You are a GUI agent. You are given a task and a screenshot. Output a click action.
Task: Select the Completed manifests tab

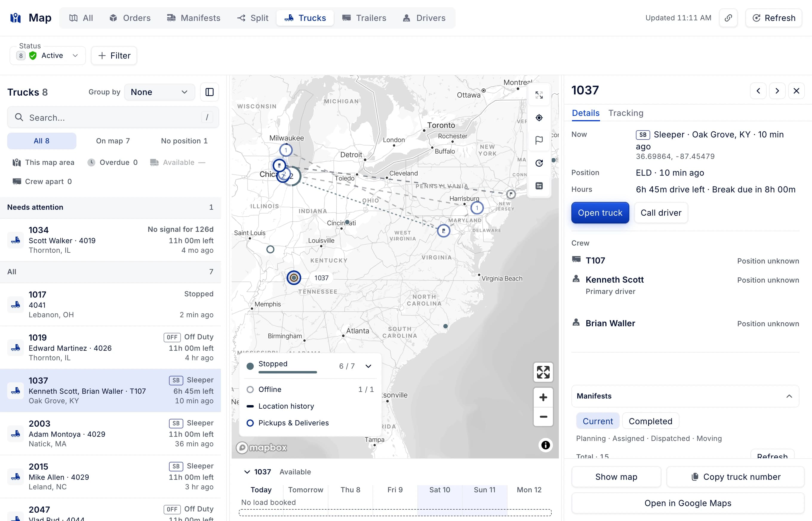pyautogui.click(x=650, y=421)
